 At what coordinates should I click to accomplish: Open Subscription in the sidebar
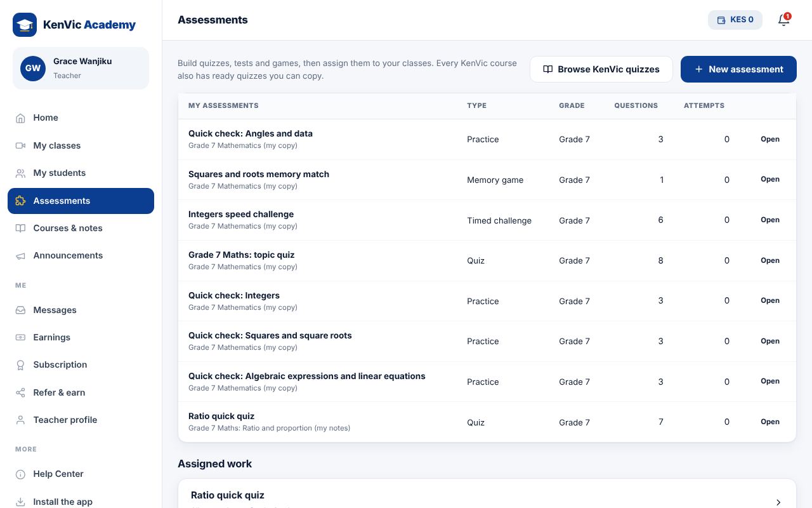coord(81,365)
